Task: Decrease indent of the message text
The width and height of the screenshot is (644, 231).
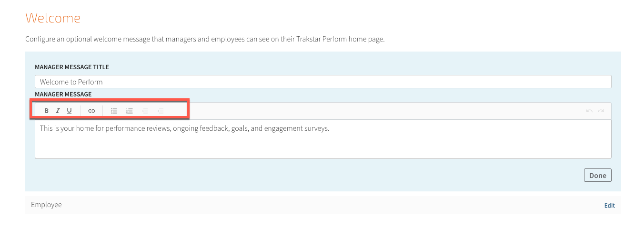Action: click(145, 111)
